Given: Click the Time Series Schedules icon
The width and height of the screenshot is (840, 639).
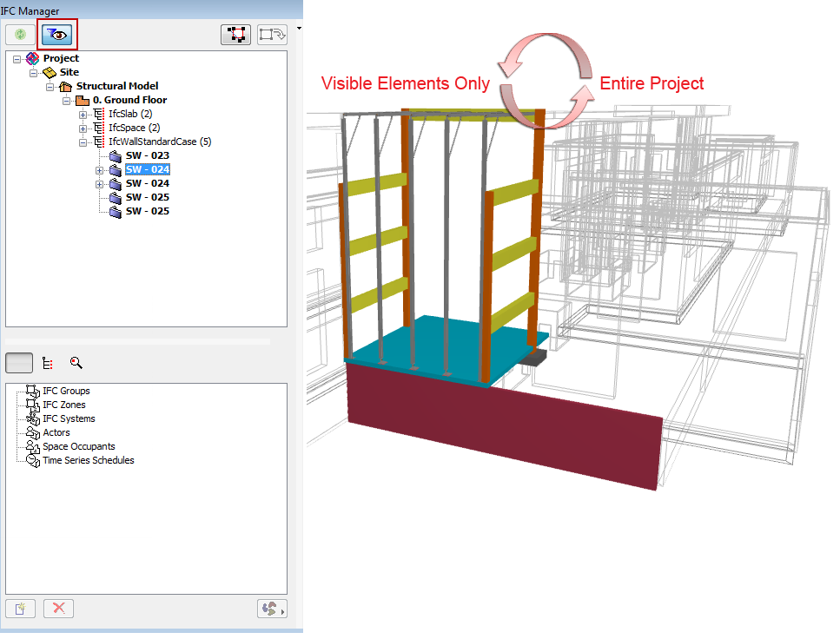Looking at the screenshot, I should (x=33, y=461).
